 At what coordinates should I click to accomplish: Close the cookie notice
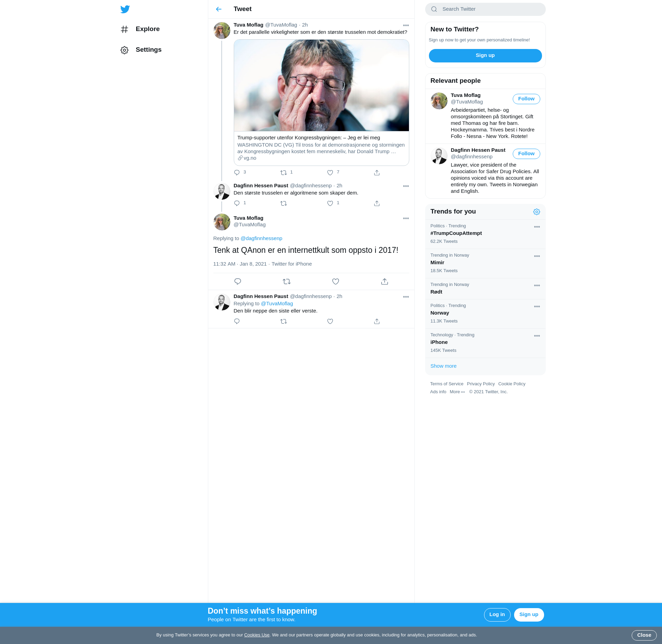tap(644, 635)
